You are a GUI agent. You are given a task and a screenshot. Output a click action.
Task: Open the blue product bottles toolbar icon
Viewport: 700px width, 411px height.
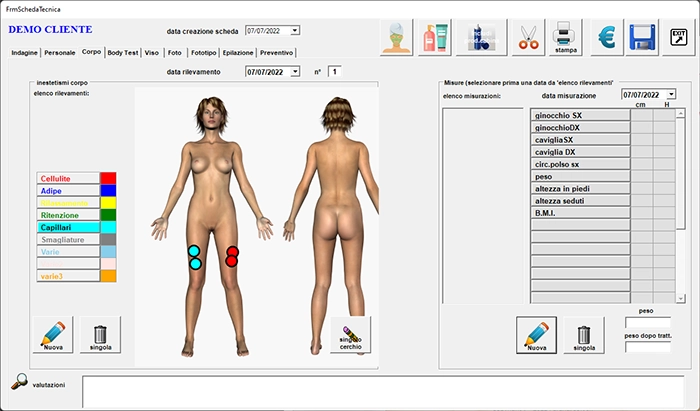click(481, 37)
